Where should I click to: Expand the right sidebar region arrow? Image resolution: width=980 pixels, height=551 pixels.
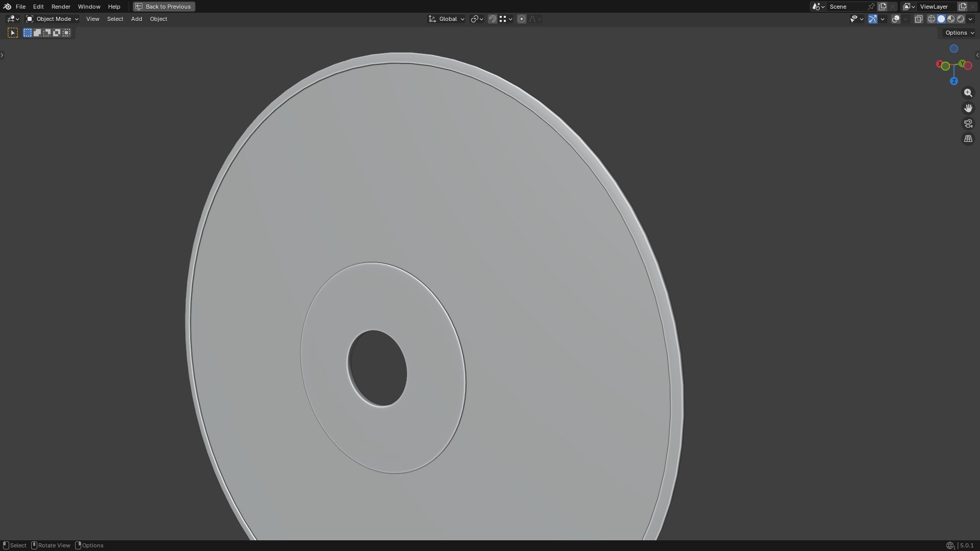[977, 55]
